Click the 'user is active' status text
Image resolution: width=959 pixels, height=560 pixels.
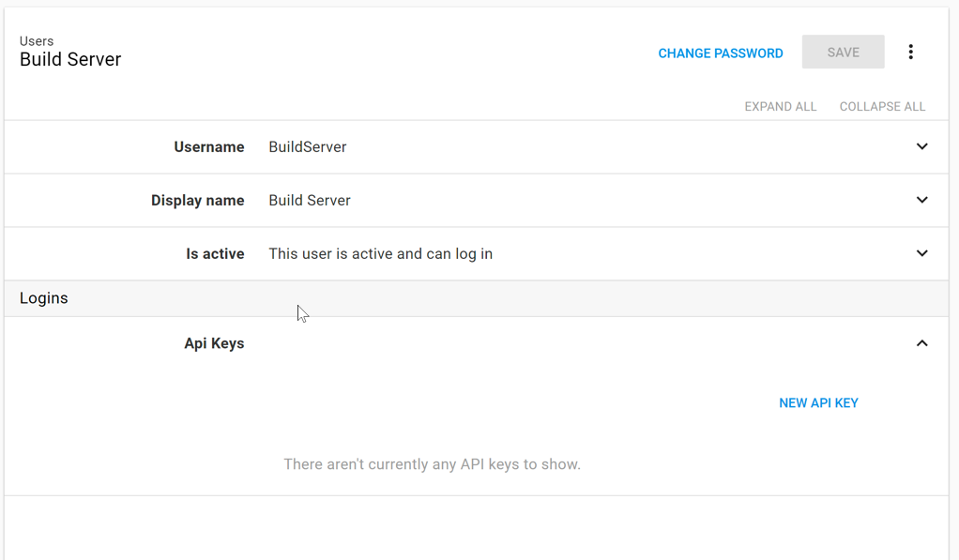pos(380,253)
